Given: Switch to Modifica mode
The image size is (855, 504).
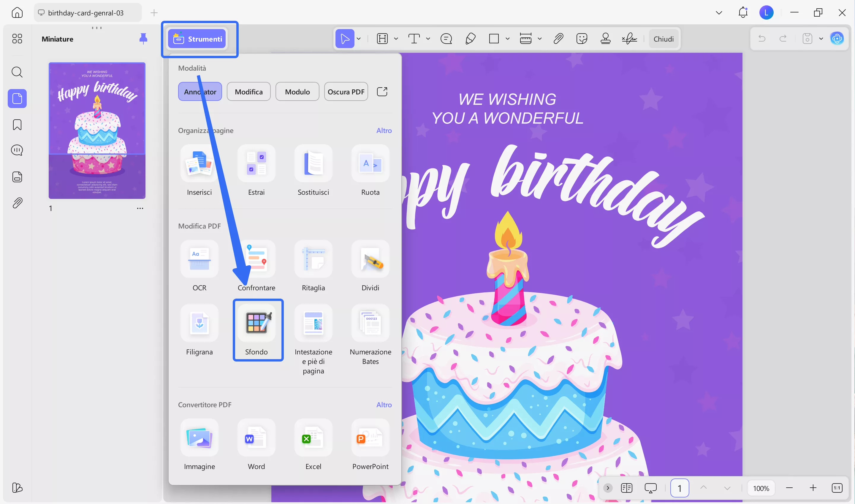Looking at the screenshot, I should point(248,91).
